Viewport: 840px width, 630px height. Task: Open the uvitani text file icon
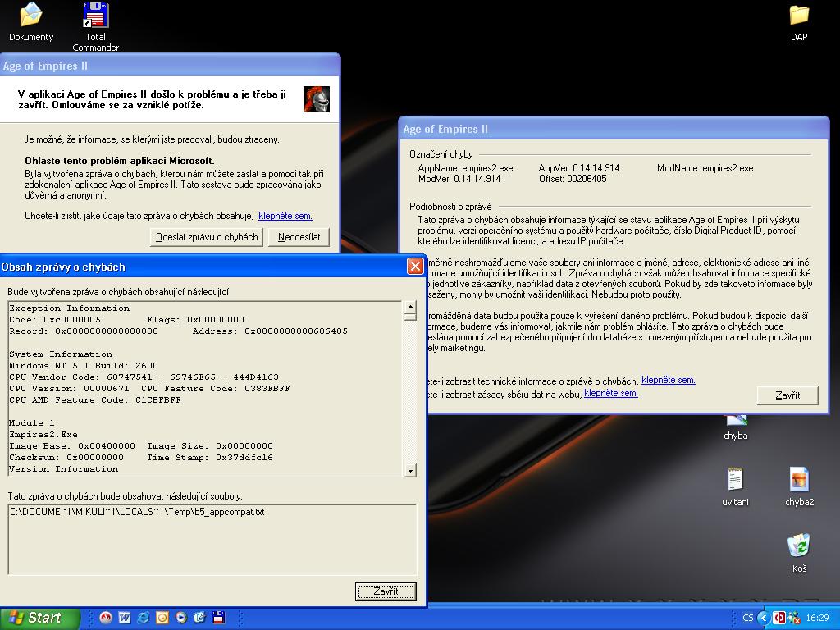point(735,480)
